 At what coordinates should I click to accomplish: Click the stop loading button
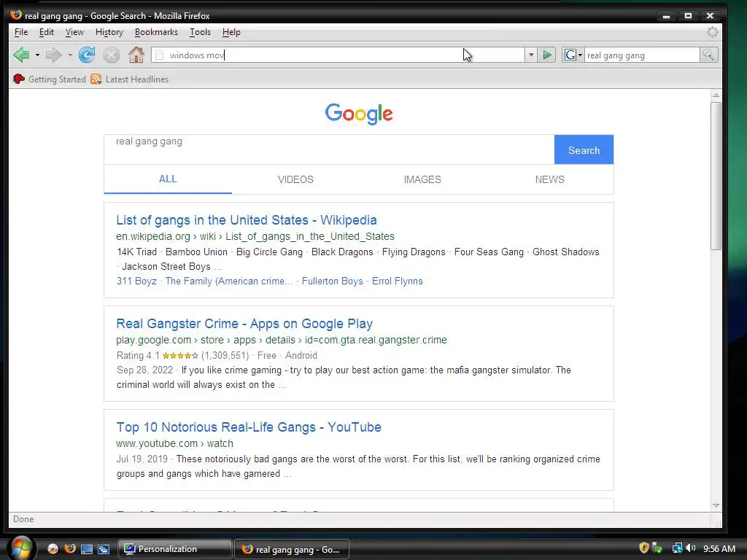click(112, 55)
